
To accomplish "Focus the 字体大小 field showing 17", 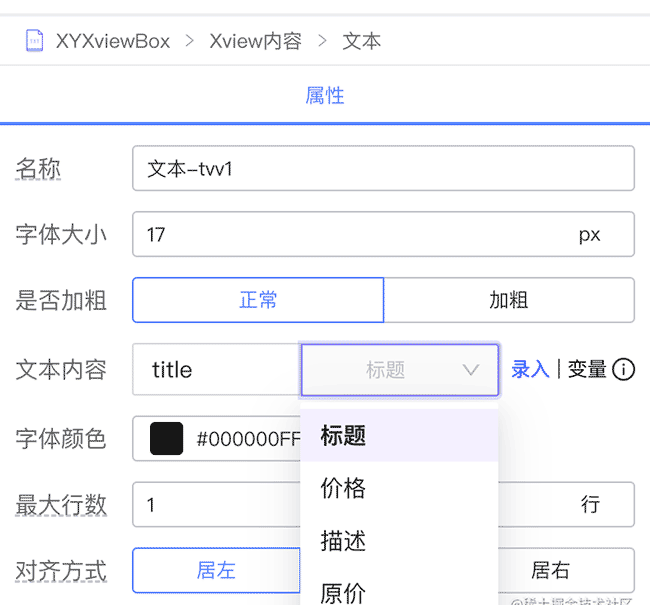I will (x=383, y=234).
